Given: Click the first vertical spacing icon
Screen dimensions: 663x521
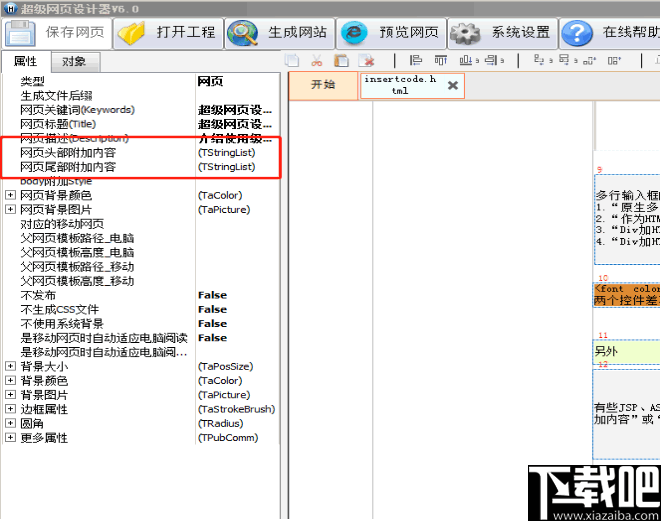Looking at the screenshot, I should tap(539, 60).
